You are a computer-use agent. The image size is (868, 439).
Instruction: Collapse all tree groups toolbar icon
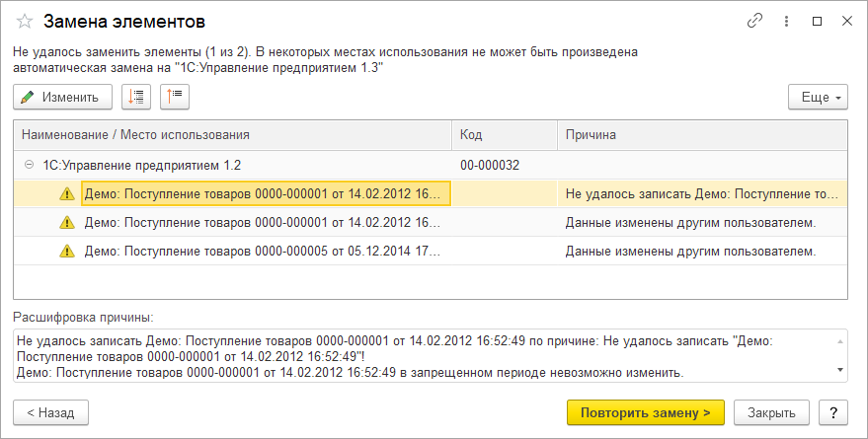click(175, 97)
